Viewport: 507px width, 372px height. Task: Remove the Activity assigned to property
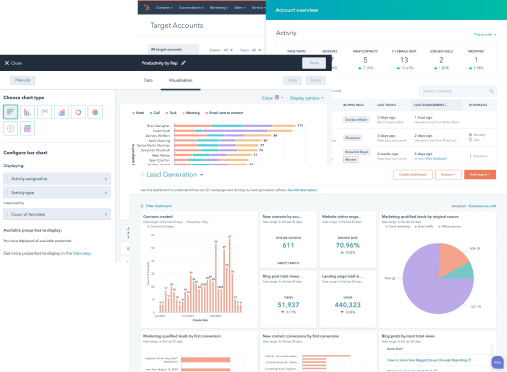point(106,179)
